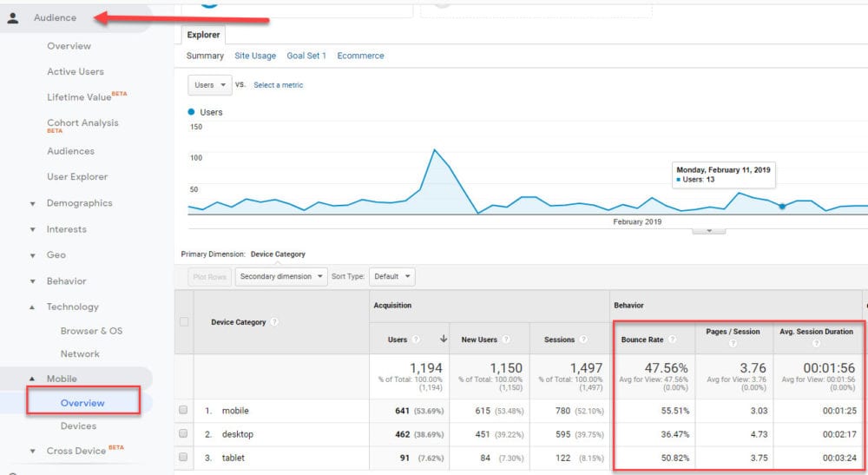
Task: Click help icon beside Users column header
Action: tap(416, 340)
